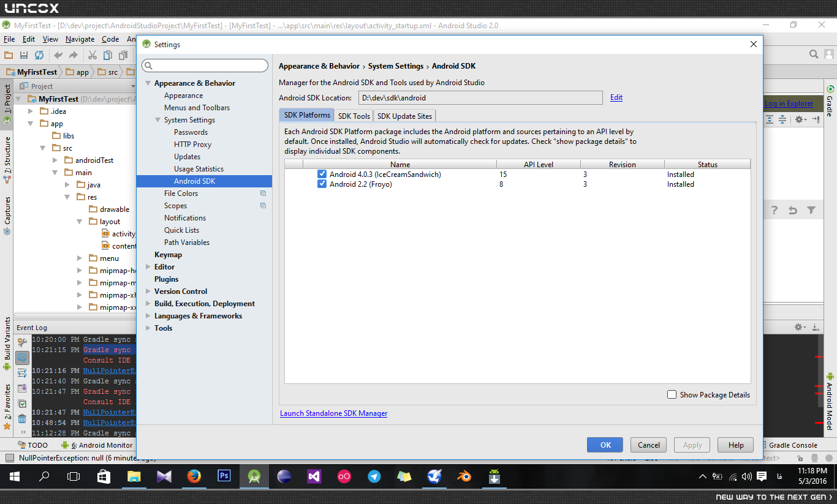Viewport: 837px width, 504px height.
Task: Click the Copy icon in the main toolbar
Action: [108, 55]
